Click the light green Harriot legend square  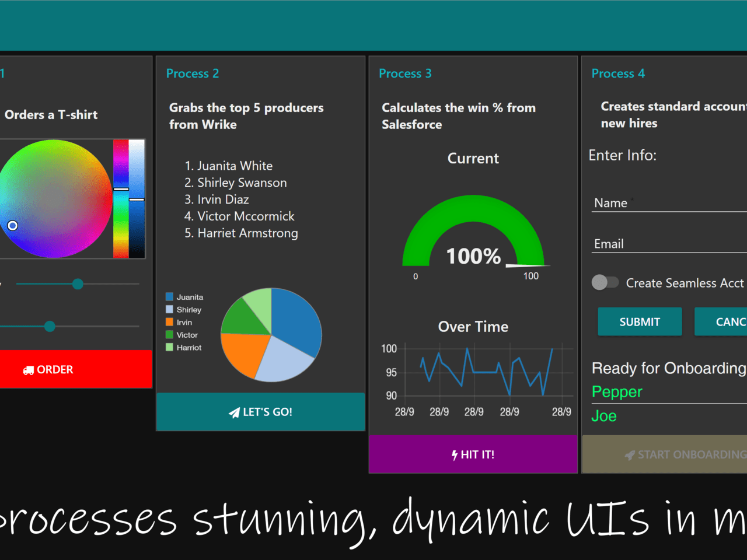[169, 348]
